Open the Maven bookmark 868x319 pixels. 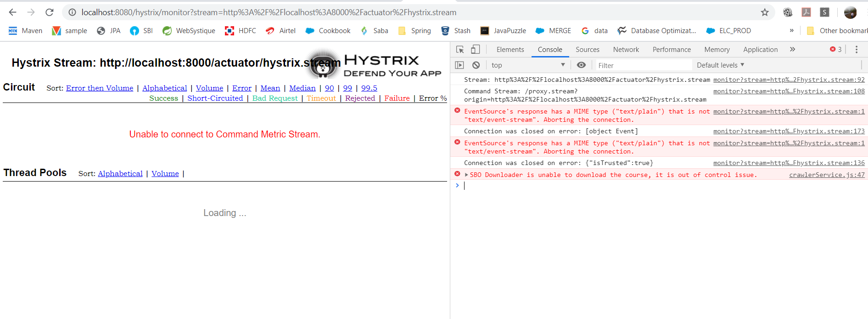(x=25, y=31)
